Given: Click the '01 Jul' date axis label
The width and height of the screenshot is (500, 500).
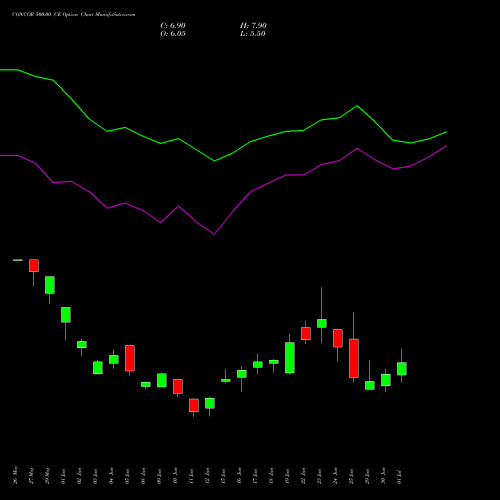Looking at the screenshot, I should point(399,476).
